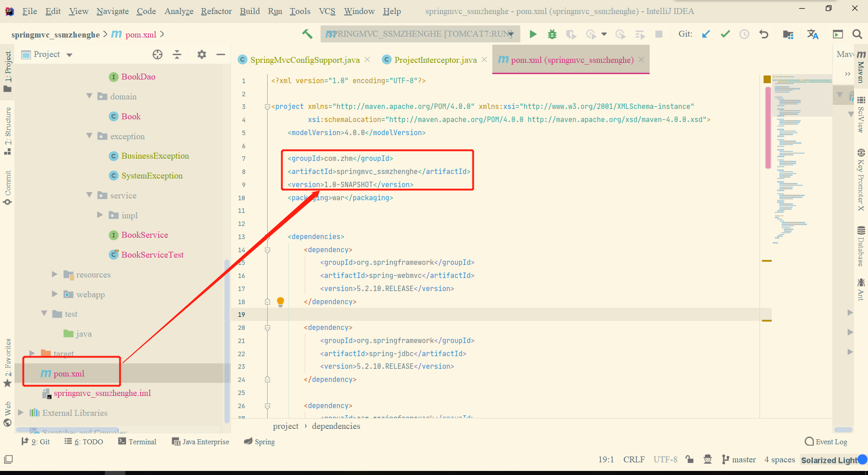Open the Solarized Light theme switcher
The width and height of the screenshot is (868, 475).
pos(829,460)
